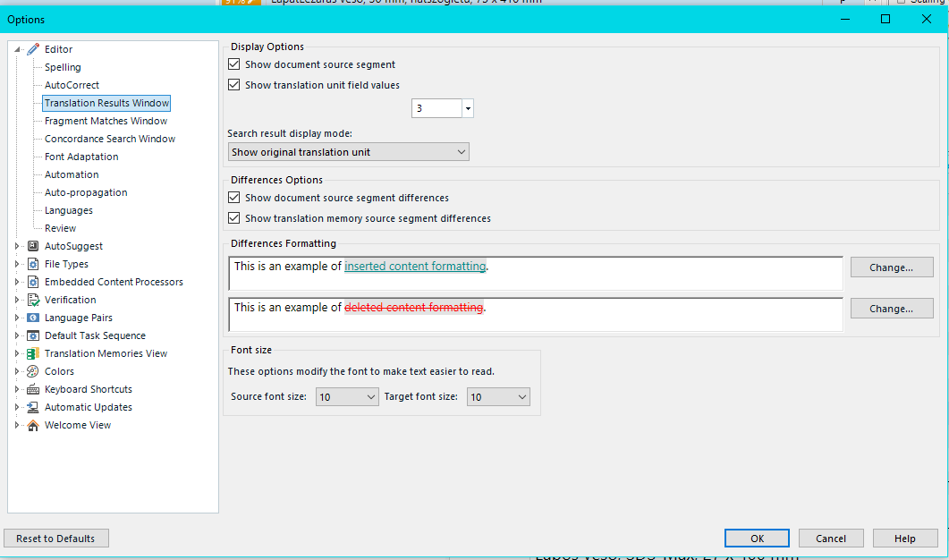Screen dimensions: 949x560
Task: Select Spelling in the options tree
Action: [63, 67]
